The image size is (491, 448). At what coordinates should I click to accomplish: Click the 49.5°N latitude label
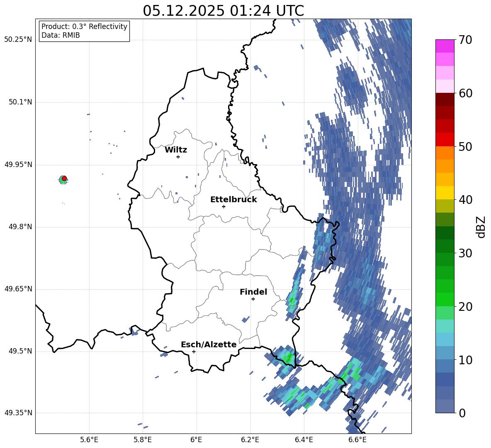20,351
